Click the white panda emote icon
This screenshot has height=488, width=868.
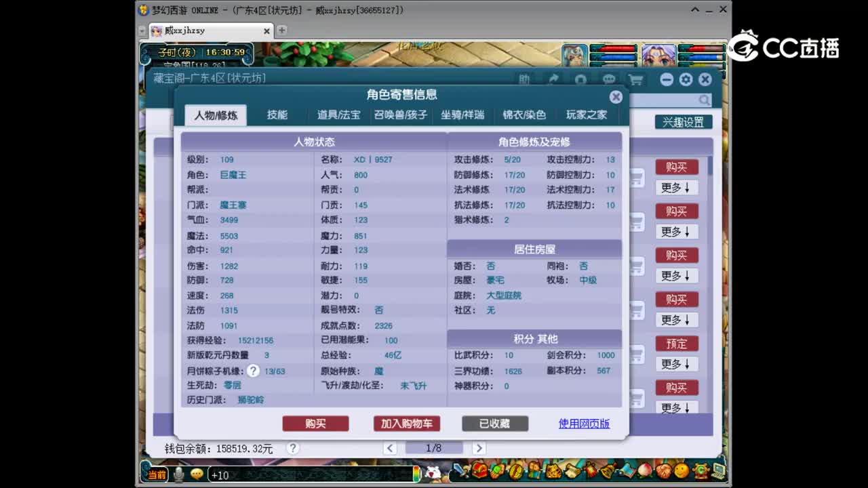(433, 473)
